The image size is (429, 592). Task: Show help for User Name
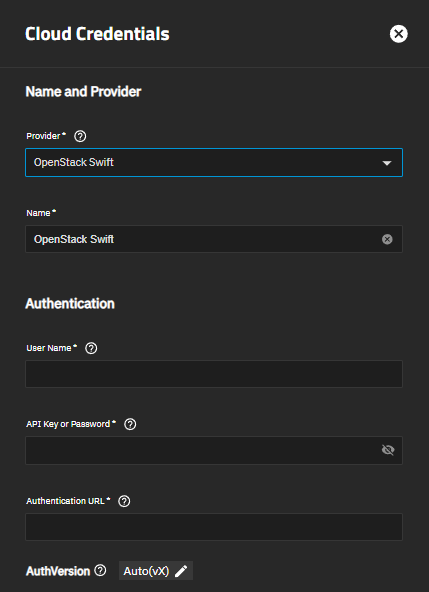click(x=91, y=348)
